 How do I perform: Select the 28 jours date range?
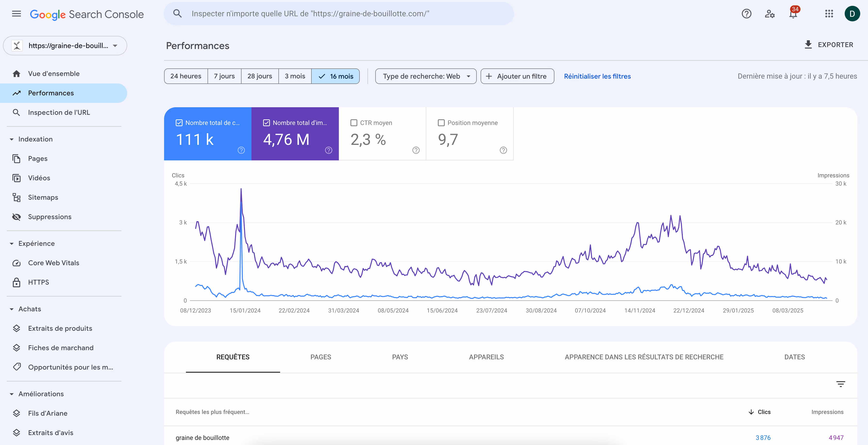(259, 76)
